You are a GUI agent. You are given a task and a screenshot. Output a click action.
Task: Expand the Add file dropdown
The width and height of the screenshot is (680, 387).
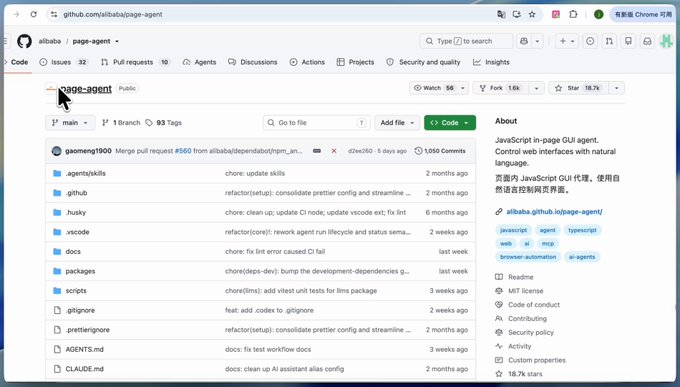point(397,123)
